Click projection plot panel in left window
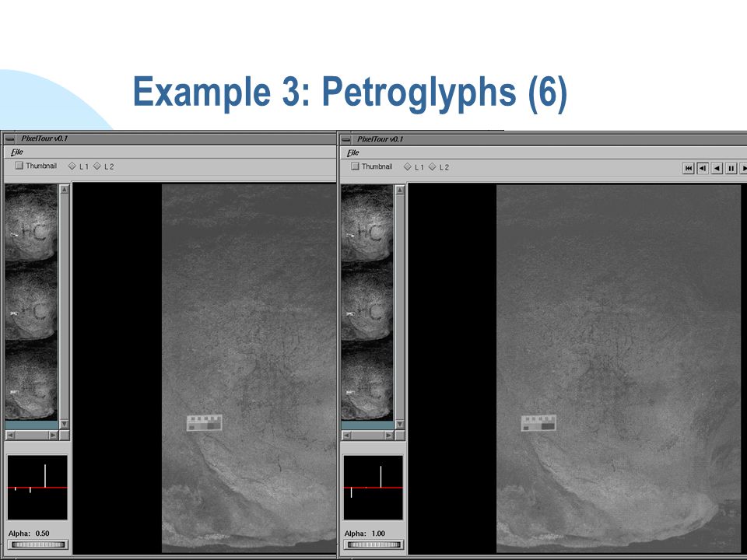 pyautogui.click(x=37, y=488)
